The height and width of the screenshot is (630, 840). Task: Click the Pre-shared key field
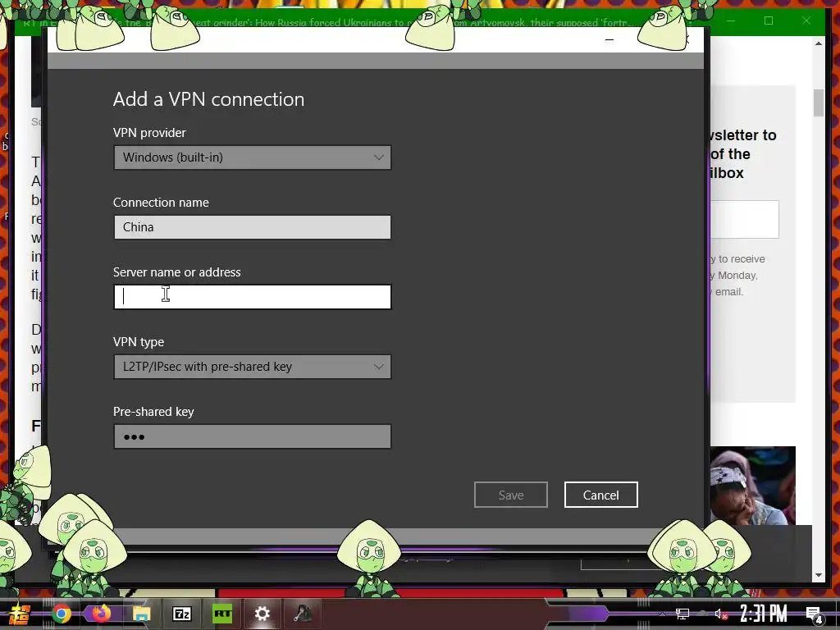253,436
